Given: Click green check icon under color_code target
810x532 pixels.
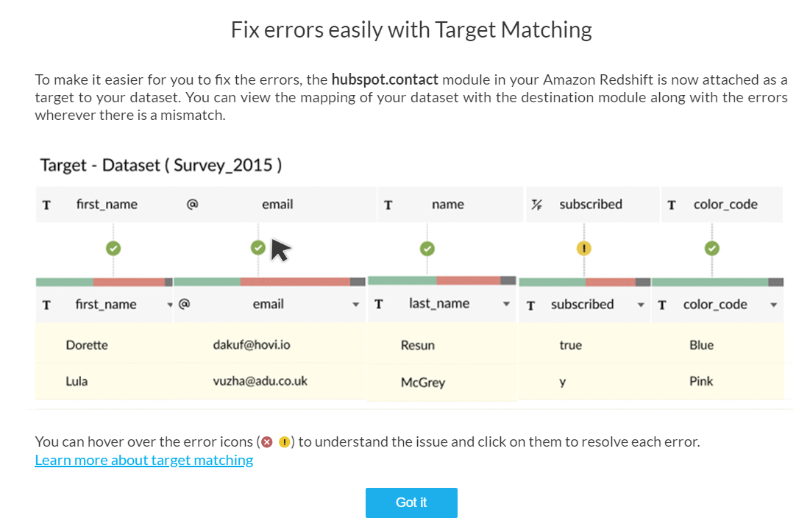Looking at the screenshot, I should coord(712,249).
